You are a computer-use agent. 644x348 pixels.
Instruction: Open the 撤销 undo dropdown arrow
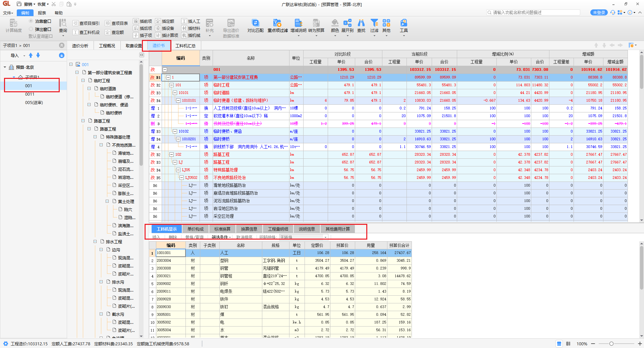[34, 4]
